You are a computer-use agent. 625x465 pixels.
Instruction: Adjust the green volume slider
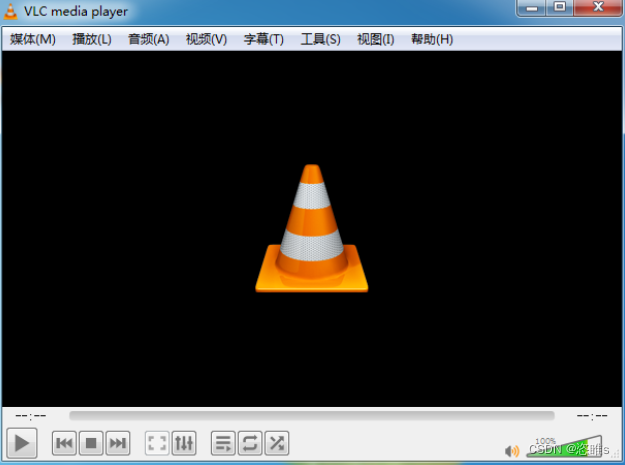click(x=564, y=447)
